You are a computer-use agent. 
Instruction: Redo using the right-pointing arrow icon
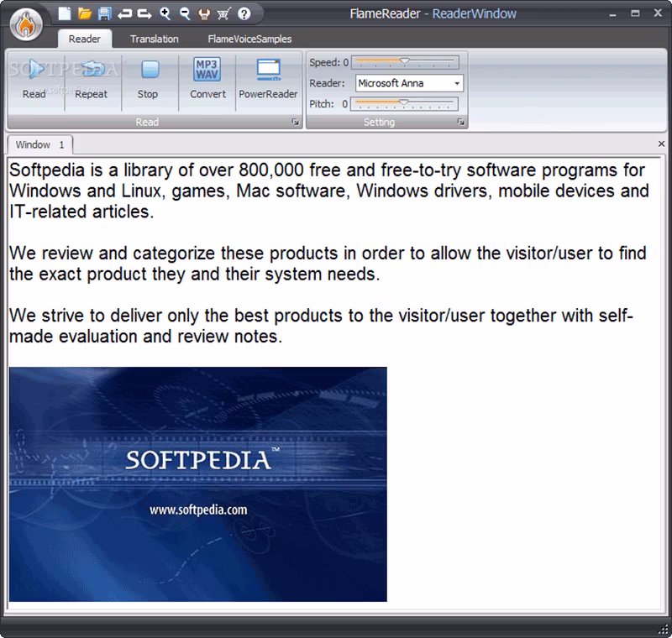(144, 14)
